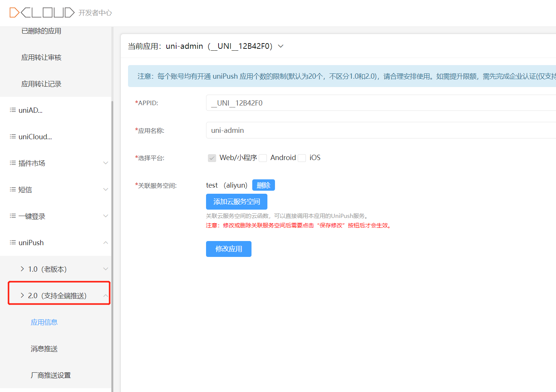The height and width of the screenshot is (392, 556).
Task: Collapse the 2.0 (支持全端推送) submenu chevron
Action: click(106, 296)
